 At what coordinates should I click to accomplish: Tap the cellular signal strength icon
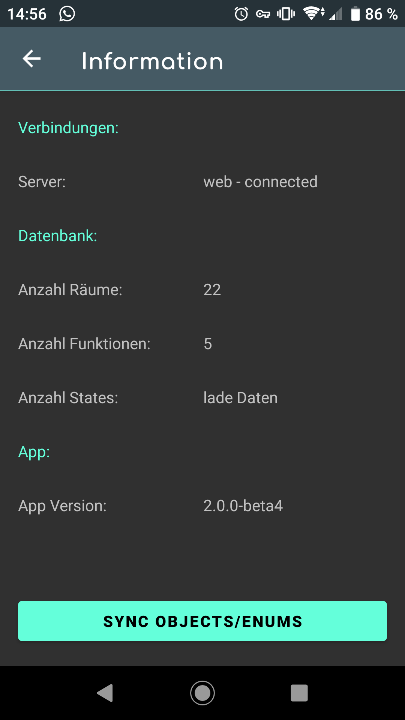(x=336, y=14)
